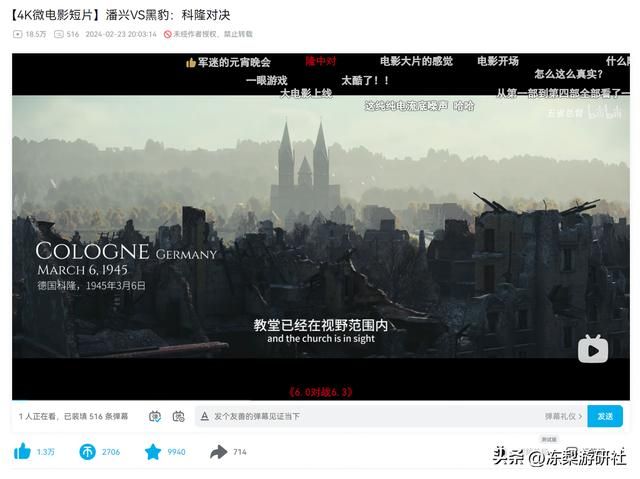
Task: Click the favorites count 9940
Action: coord(176,452)
